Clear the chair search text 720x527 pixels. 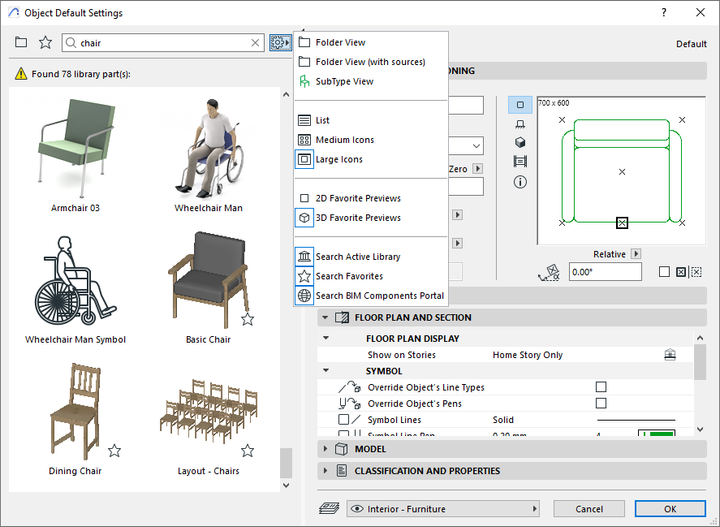click(x=254, y=43)
